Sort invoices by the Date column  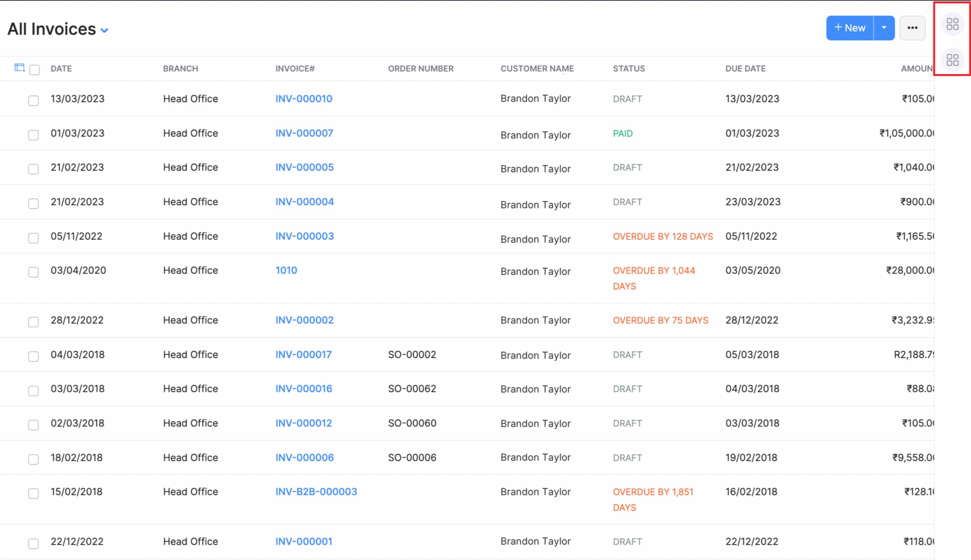[61, 69]
